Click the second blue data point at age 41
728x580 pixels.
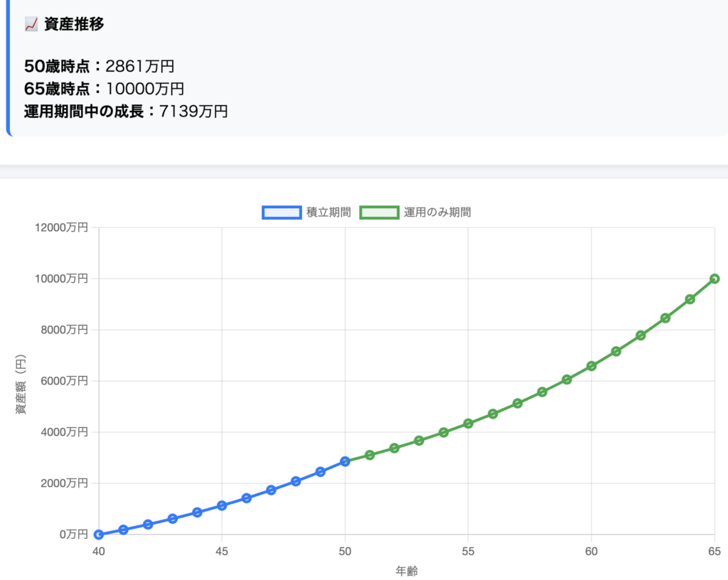[x=123, y=530]
